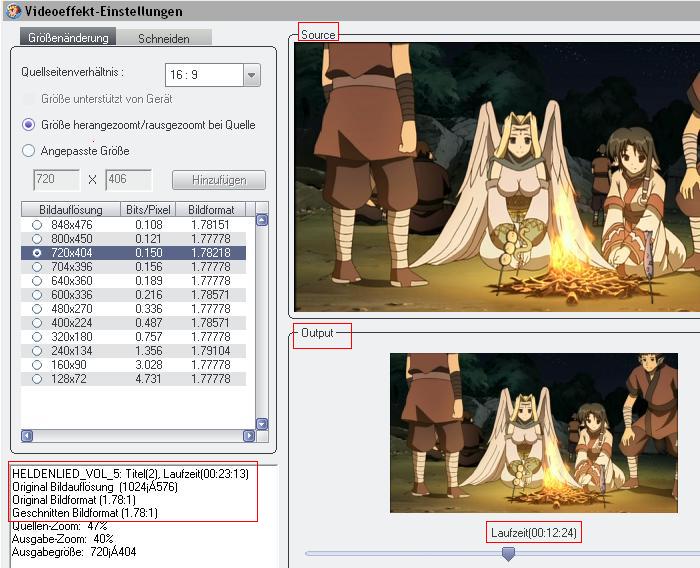Click the Original Bildformat (1.78:1) line
Screen dimensions: 700x568
[x=74, y=500]
